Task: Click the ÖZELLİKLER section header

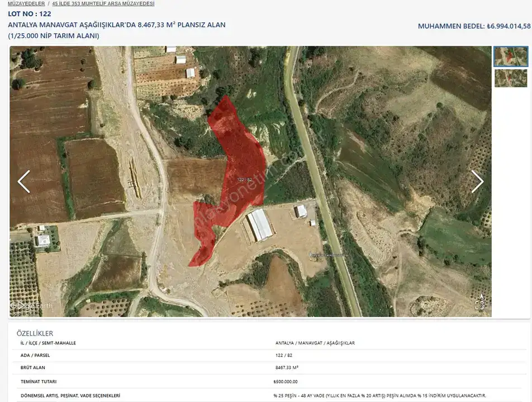Action: (36, 333)
